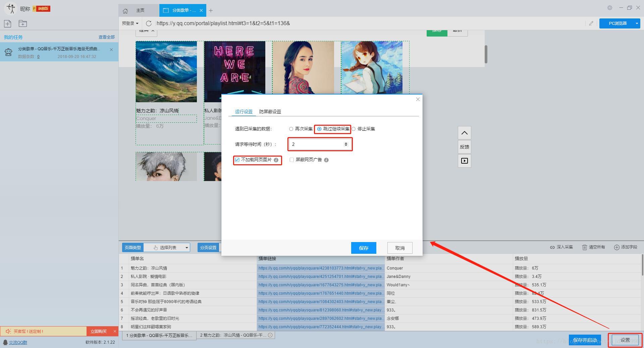Open the 预登录 dropdown
Image resolution: width=644 pixels, height=348 pixels.
click(130, 23)
